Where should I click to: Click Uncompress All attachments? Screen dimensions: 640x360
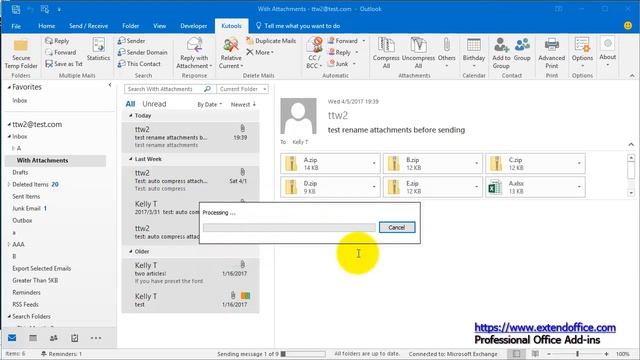418,53
